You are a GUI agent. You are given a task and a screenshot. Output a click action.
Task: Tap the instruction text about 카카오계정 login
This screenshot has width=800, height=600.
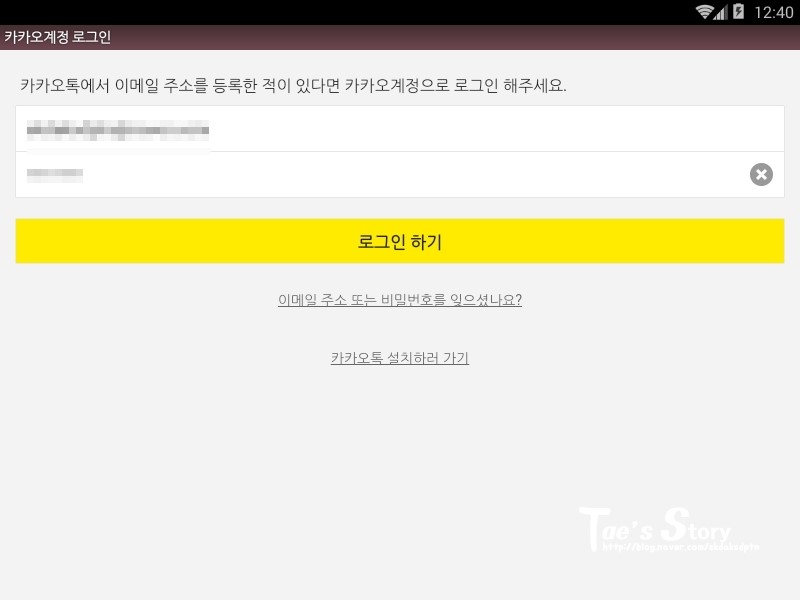tap(293, 85)
